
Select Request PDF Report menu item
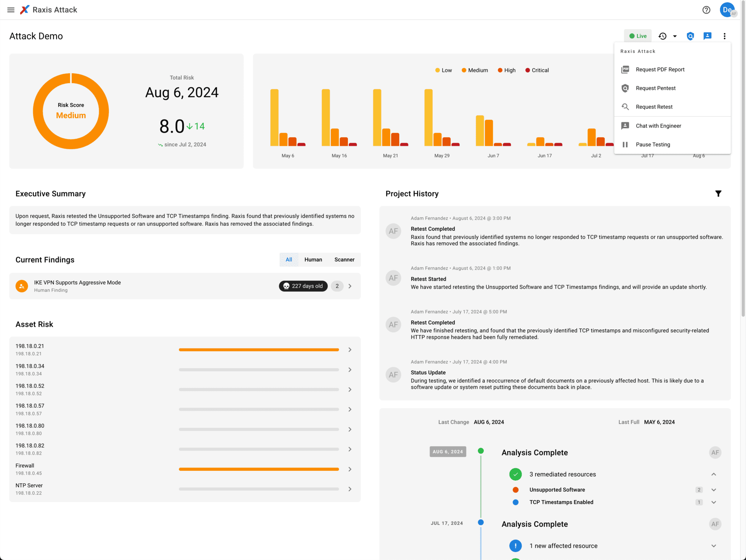coord(660,70)
